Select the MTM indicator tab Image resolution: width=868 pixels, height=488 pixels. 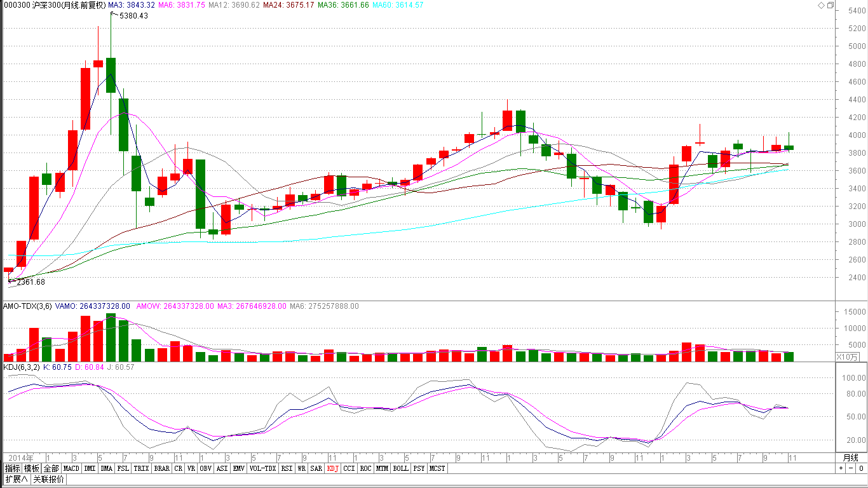coord(381,468)
